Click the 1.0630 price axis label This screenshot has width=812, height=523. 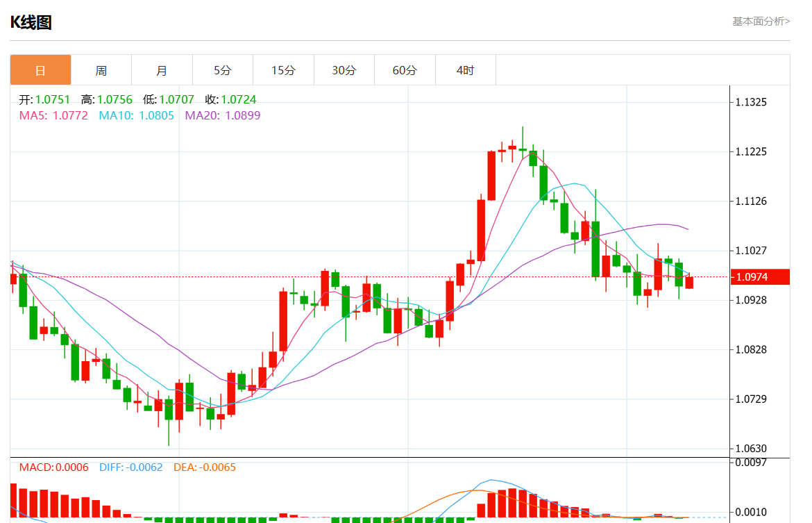pos(751,449)
